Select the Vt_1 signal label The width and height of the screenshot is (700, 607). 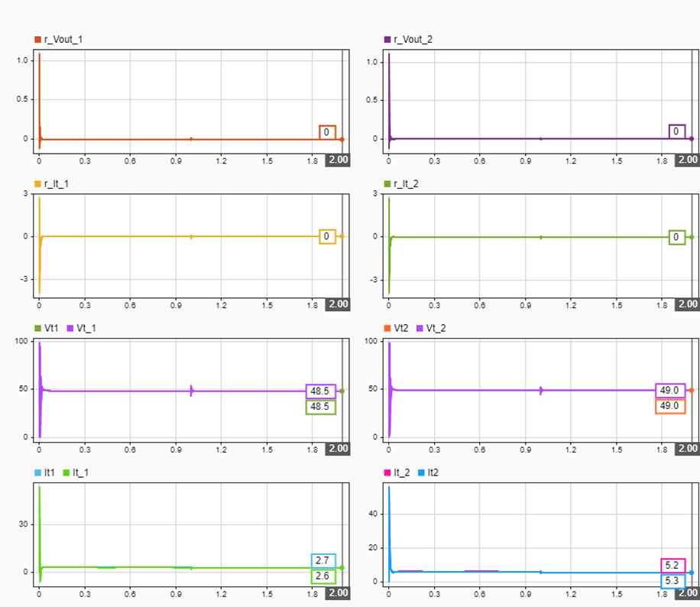coord(86,328)
